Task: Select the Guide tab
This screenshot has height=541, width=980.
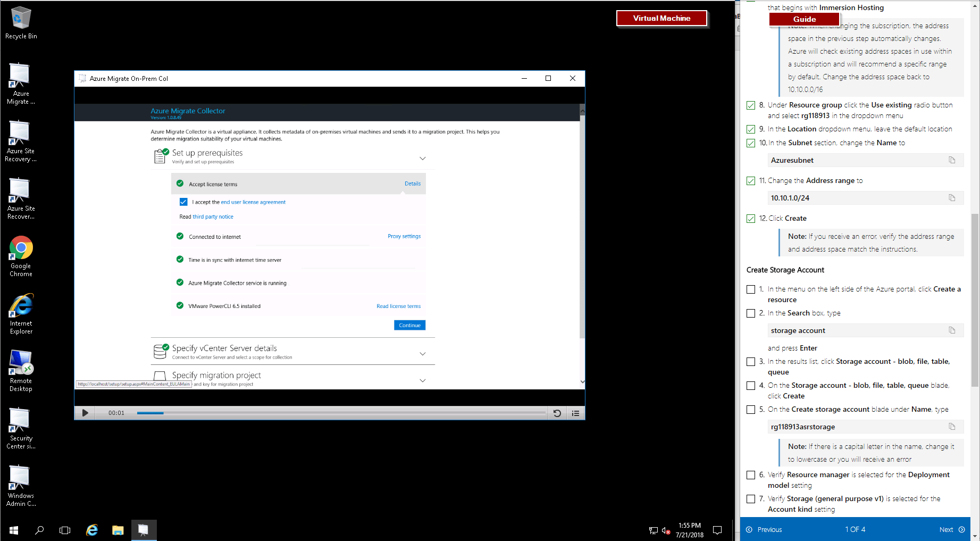Action: [x=804, y=19]
